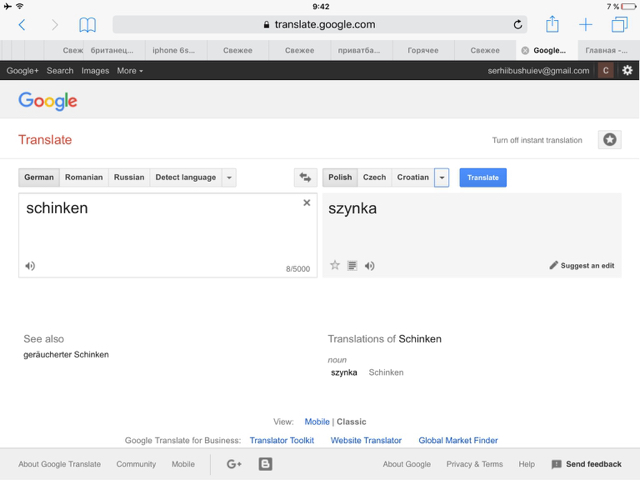Go back with Safari back arrow
Viewport: 640px width, 480px height.
[x=22, y=25]
